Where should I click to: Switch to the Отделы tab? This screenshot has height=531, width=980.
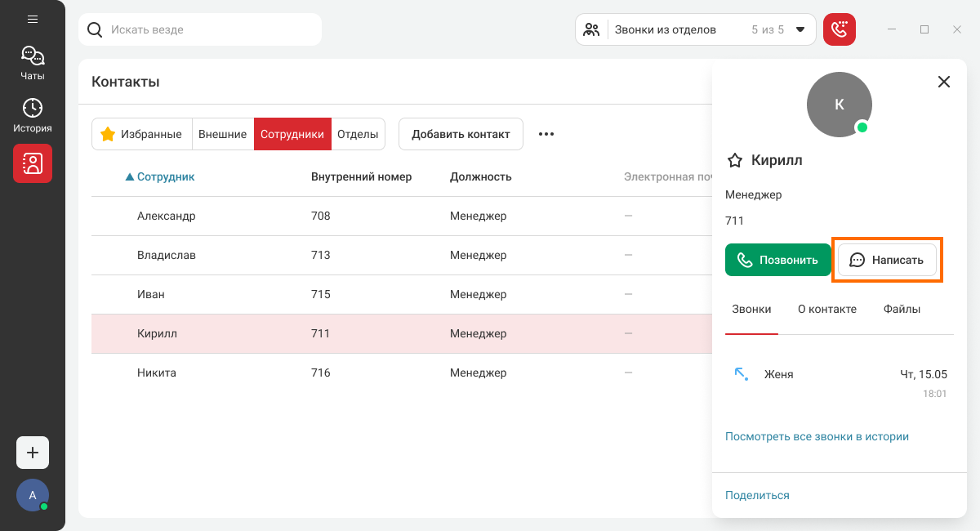[358, 134]
